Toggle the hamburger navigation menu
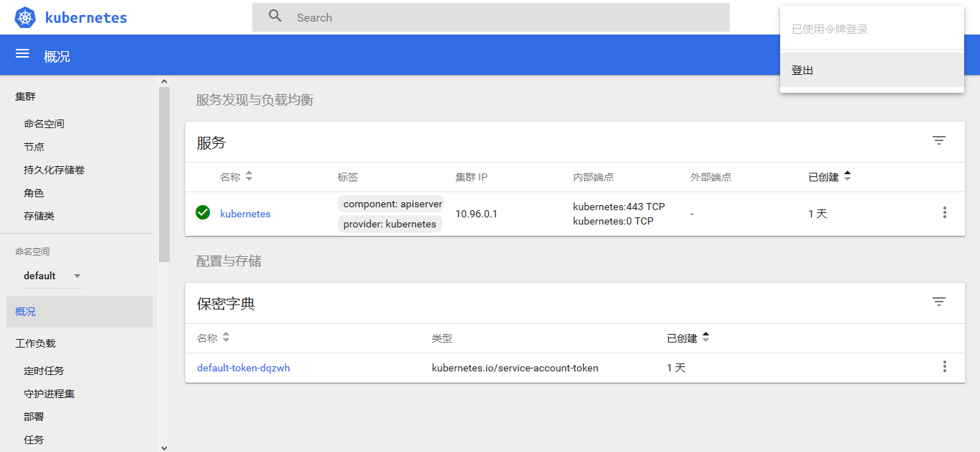This screenshot has width=980, height=452. [x=22, y=54]
